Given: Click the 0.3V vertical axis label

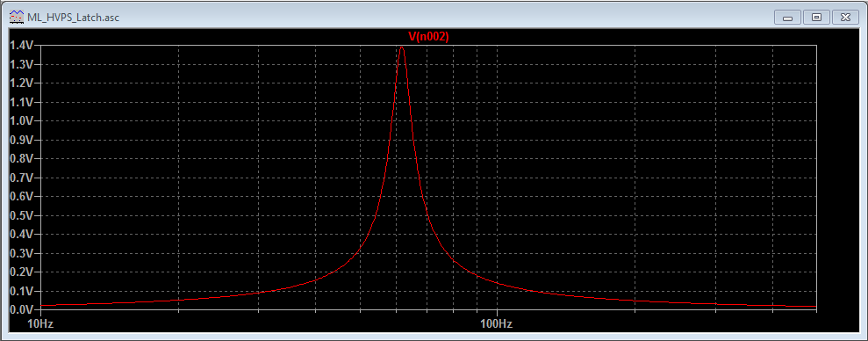Looking at the screenshot, I should [22, 253].
